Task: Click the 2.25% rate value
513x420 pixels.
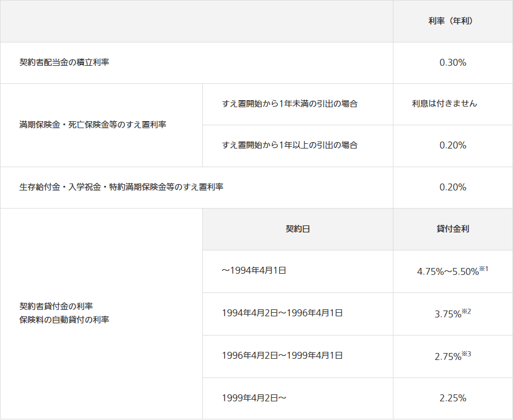Action: [x=453, y=398]
